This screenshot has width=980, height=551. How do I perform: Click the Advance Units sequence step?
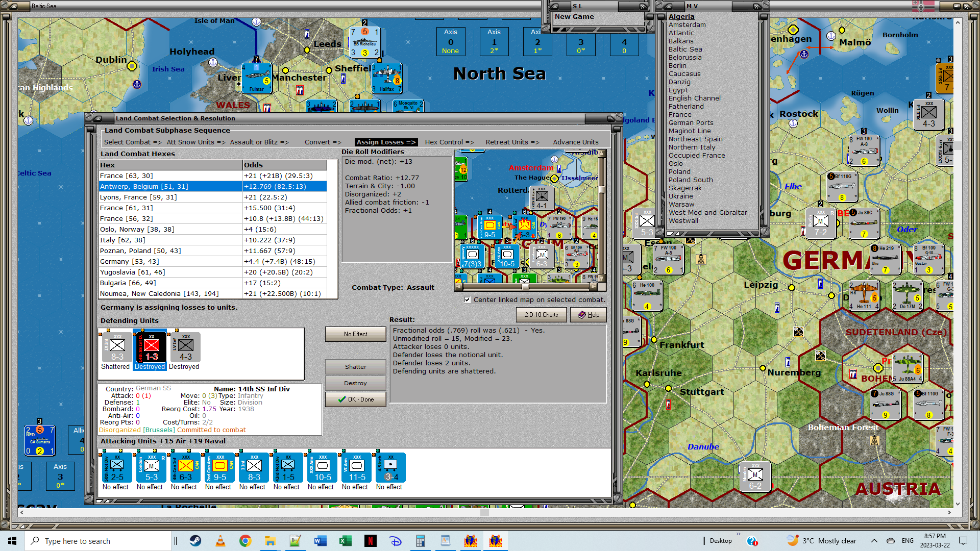point(576,142)
